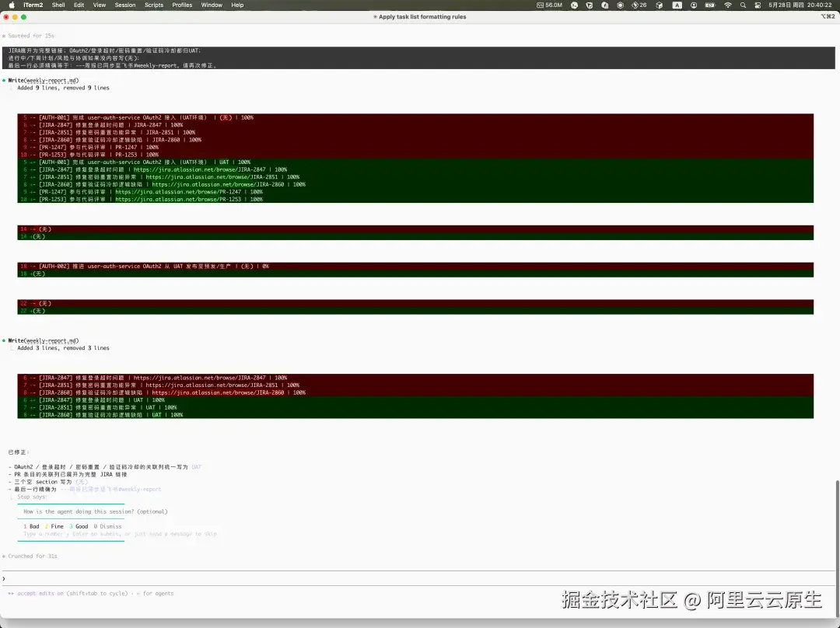Open Spotlight search magnifier icon
The image size is (840, 628).
743,5
